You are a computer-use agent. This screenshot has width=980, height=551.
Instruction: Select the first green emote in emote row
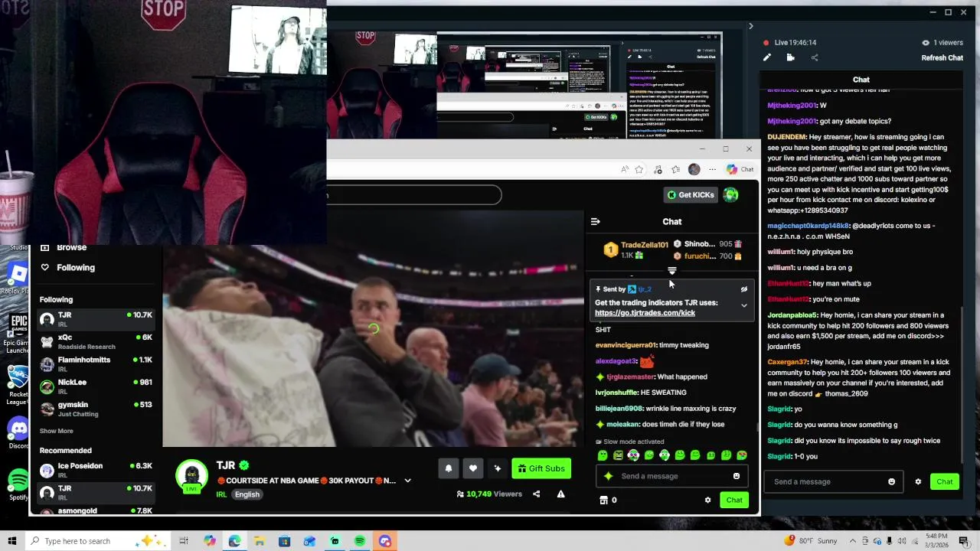pyautogui.click(x=603, y=455)
